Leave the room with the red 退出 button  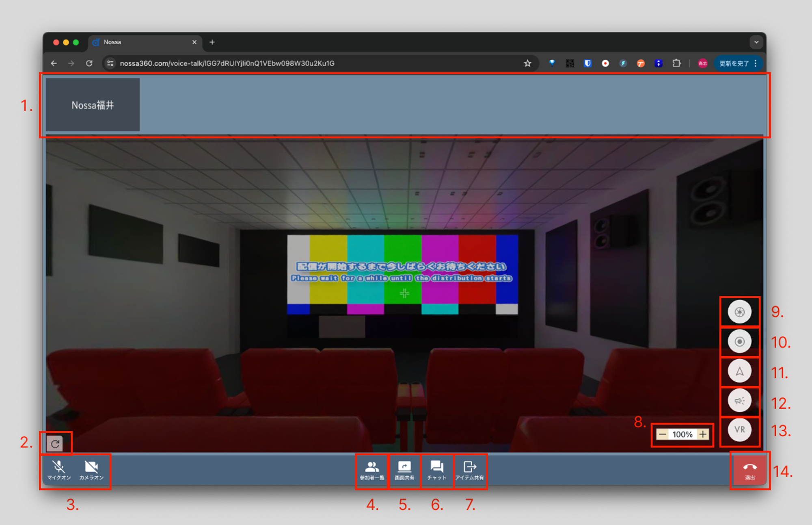coord(749,471)
